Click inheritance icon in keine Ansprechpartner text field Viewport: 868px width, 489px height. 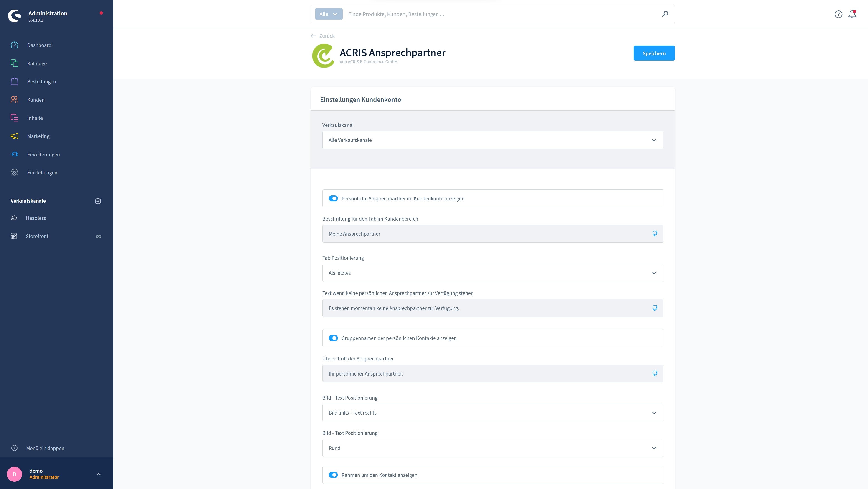655,308
